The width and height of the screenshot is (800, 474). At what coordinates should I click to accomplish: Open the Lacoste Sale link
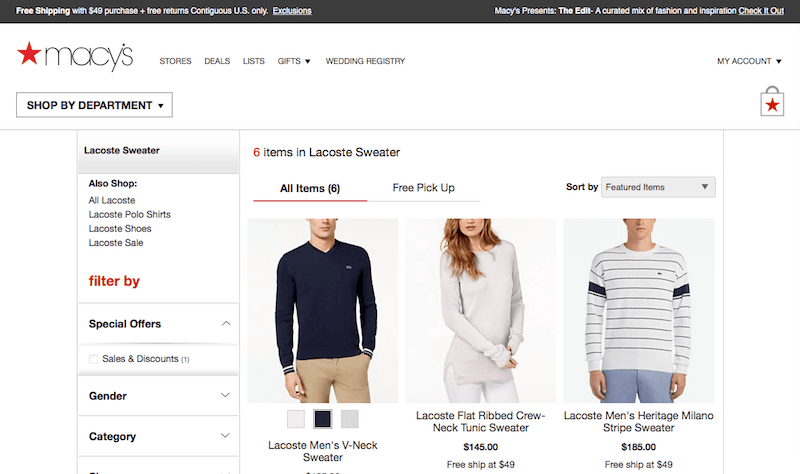click(116, 243)
